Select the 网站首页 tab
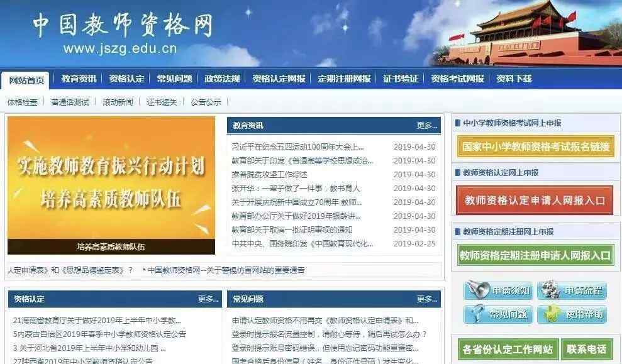 (26, 80)
